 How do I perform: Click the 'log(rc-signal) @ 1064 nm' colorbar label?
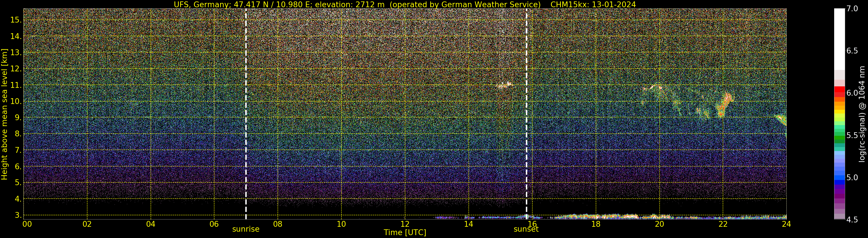tap(862, 114)
